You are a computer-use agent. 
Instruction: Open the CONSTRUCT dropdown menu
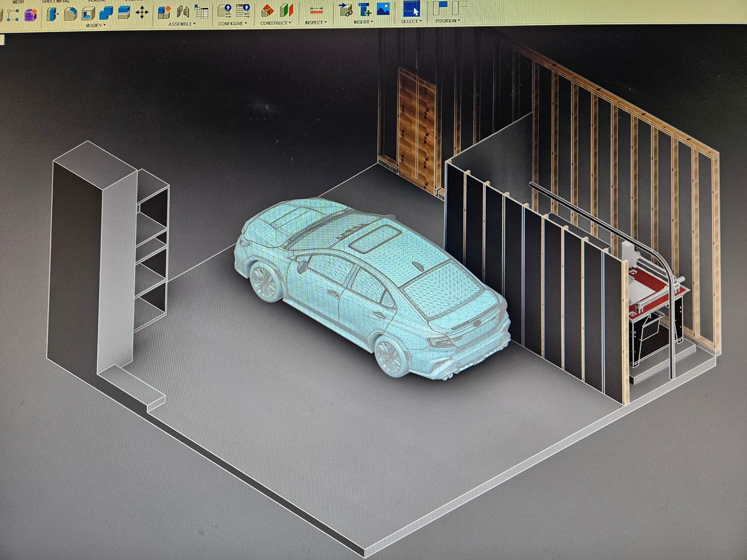click(x=275, y=23)
